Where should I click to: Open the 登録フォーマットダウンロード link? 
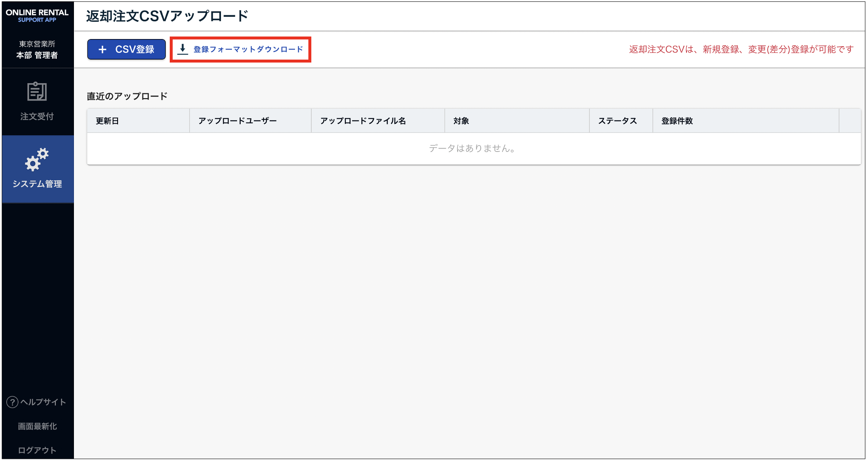tap(248, 50)
